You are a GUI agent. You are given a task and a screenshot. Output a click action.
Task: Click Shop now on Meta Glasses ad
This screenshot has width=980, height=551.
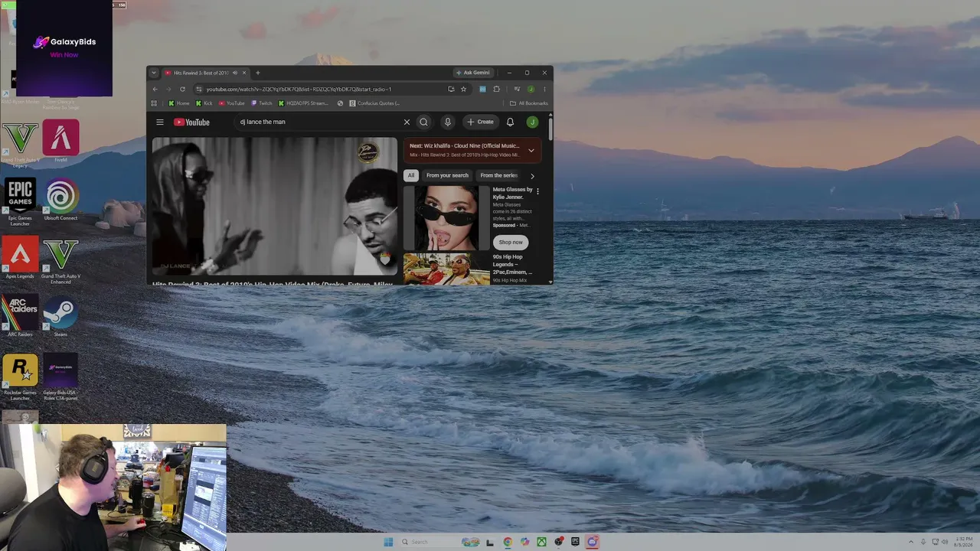tap(511, 242)
